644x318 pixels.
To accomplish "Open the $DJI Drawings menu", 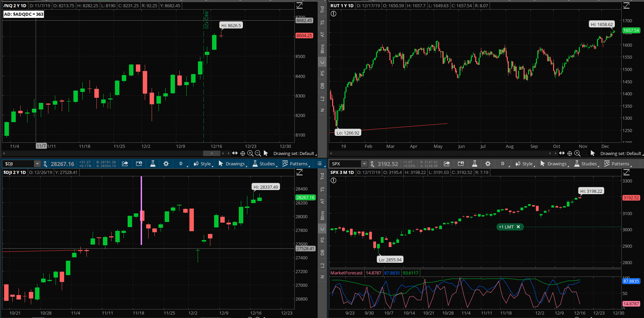I will click(x=233, y=164).
